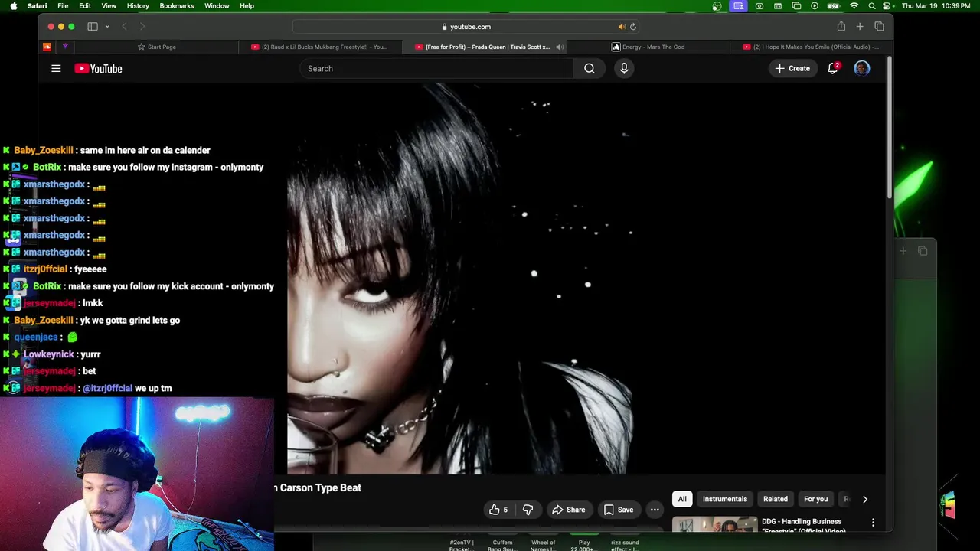Reload the page in Safari address bar
The height and width of the screenshot is (551, 980).
click(632, 27)
